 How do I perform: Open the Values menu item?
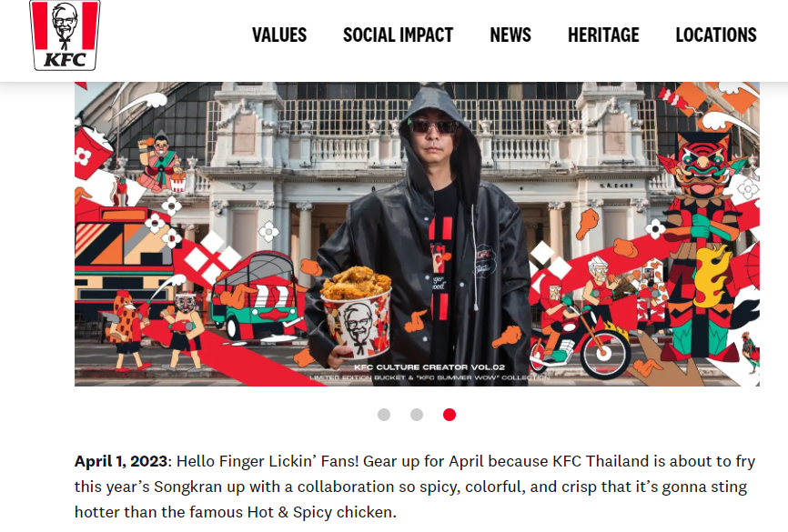click(279, 35)
